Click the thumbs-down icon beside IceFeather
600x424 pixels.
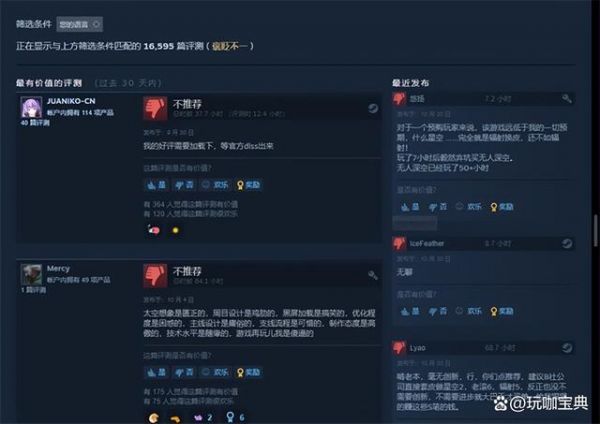pyautogui.click(x=399, y=243)
